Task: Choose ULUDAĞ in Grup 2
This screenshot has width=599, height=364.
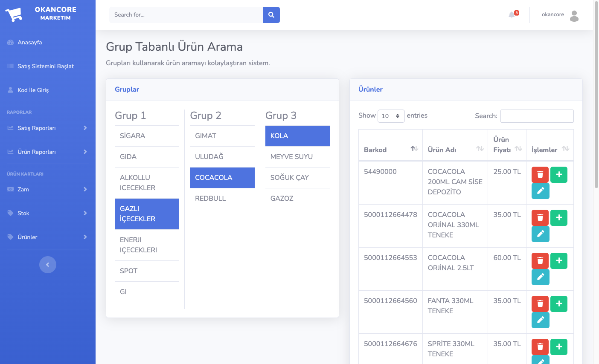Action: pyautogui.click(x=222, y=157)
